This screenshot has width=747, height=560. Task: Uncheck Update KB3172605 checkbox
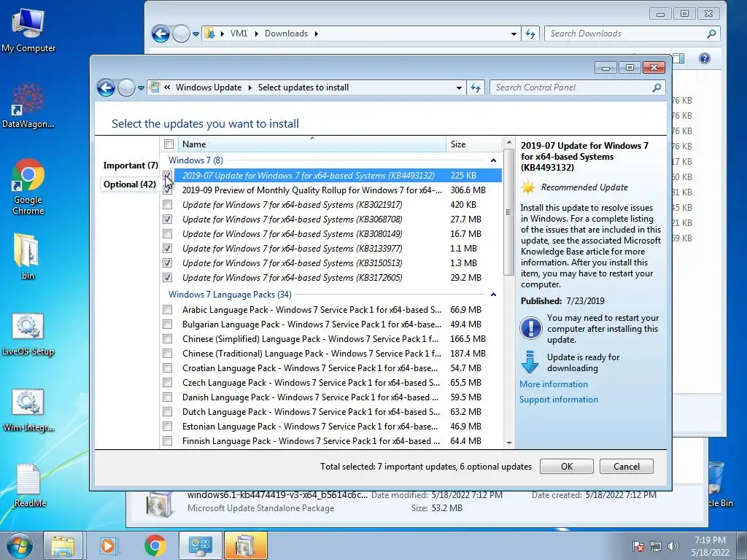point(167,278)
